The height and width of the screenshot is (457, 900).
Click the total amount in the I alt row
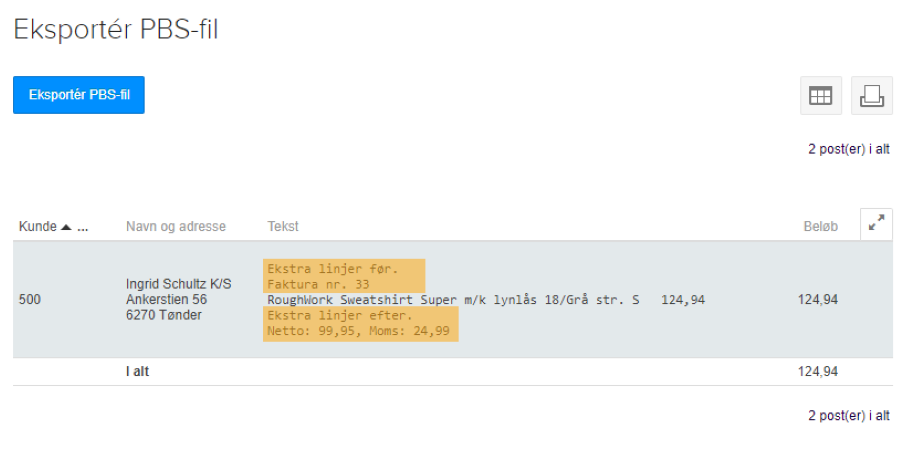click(817, 371)
